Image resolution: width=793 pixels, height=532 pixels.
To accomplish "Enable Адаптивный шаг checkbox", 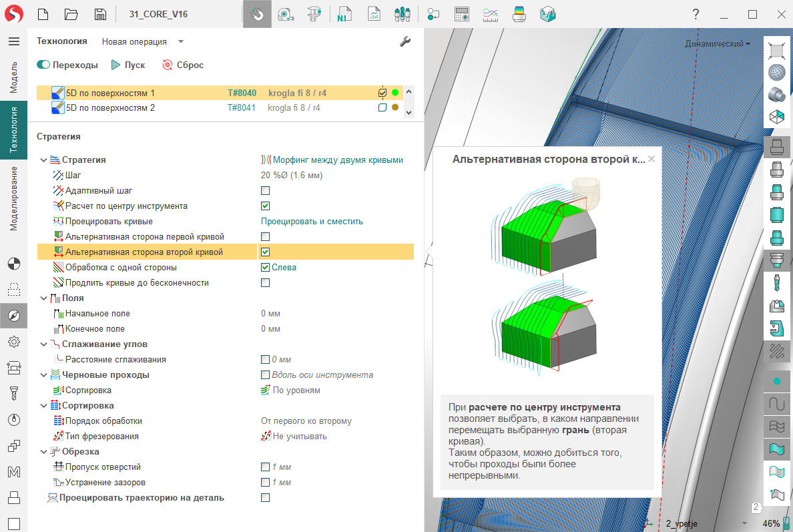I will (265, 191).
